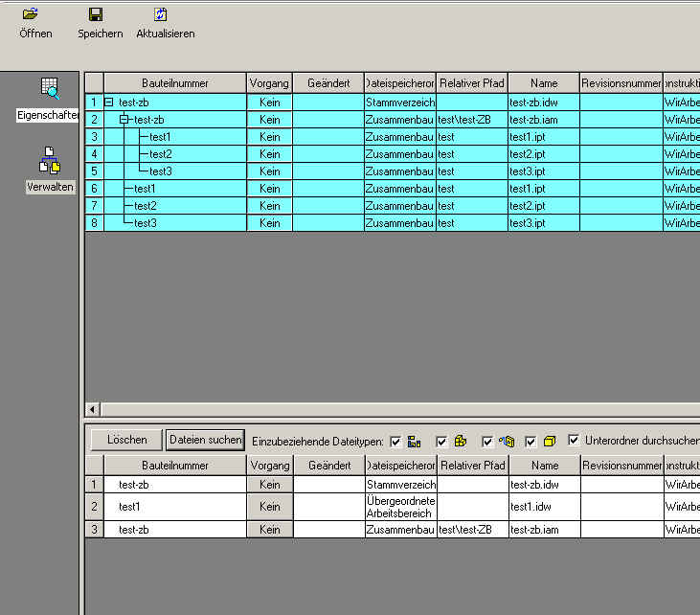
Task: Click left arrow of horizontal scrollbar
Action: (x=93, y=409)
